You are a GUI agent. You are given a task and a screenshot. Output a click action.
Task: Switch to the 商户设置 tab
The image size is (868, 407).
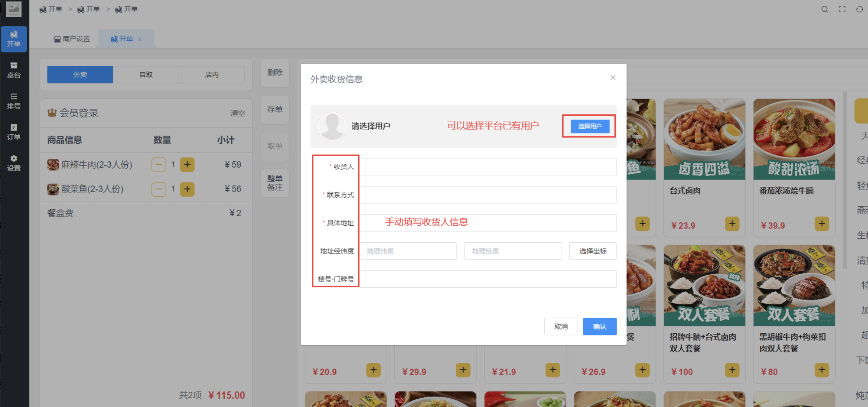point(72,39)
